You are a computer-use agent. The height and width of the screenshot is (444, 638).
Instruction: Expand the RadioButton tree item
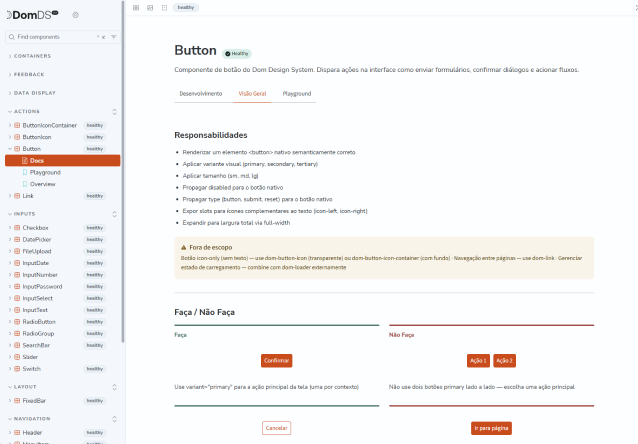(x=10, y=322)
